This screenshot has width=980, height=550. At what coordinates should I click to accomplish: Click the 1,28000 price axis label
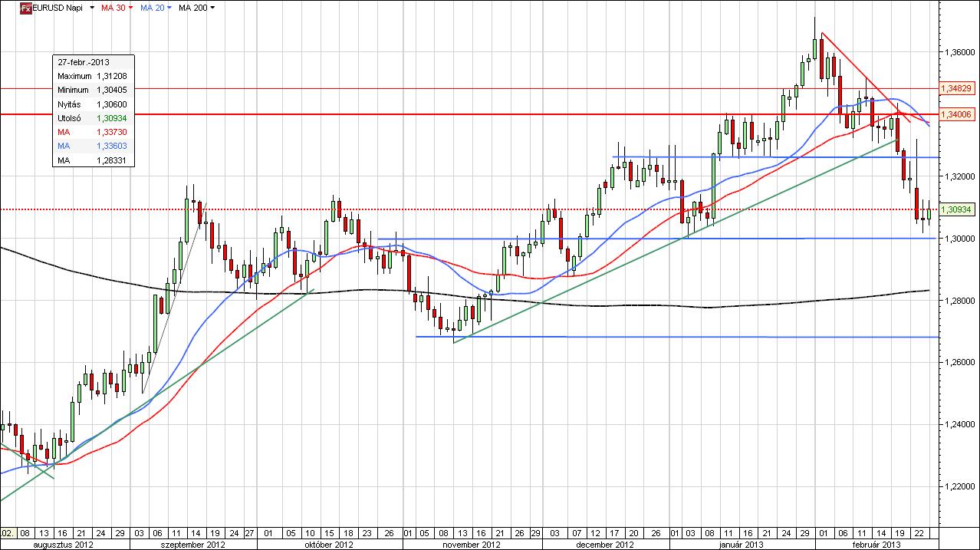[959, 301]
